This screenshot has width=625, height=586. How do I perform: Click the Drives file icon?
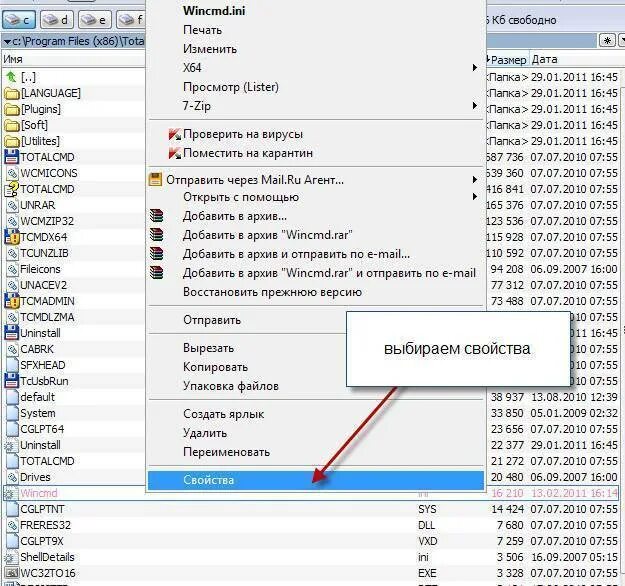coord(12,477)
